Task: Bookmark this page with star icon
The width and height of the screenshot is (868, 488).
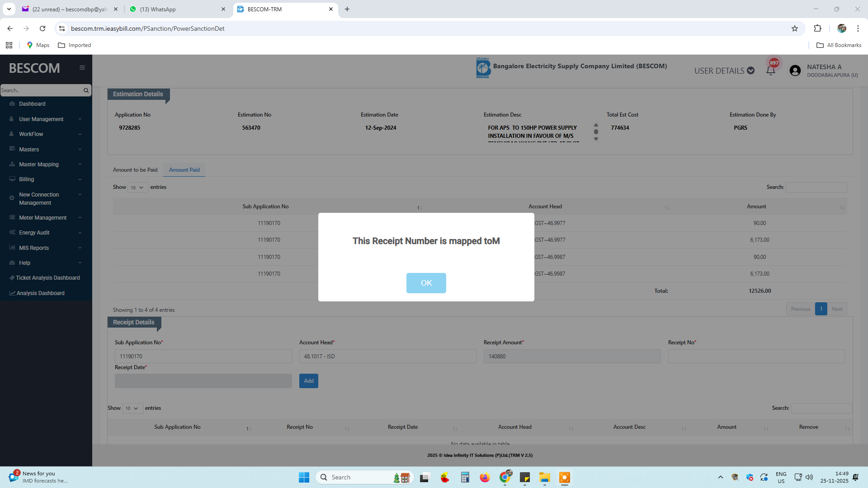Action: [795, 28]
